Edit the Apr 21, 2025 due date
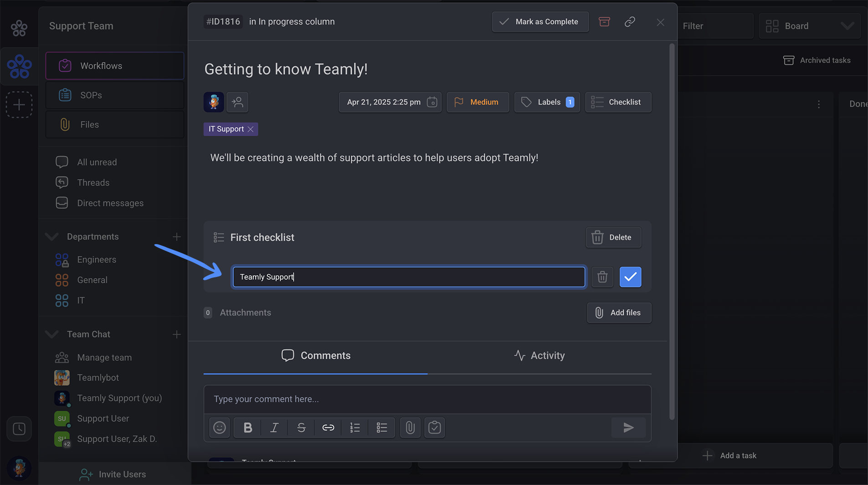This screenshot has height=485, width=868. pyautogui.click(x=390, y=102)
